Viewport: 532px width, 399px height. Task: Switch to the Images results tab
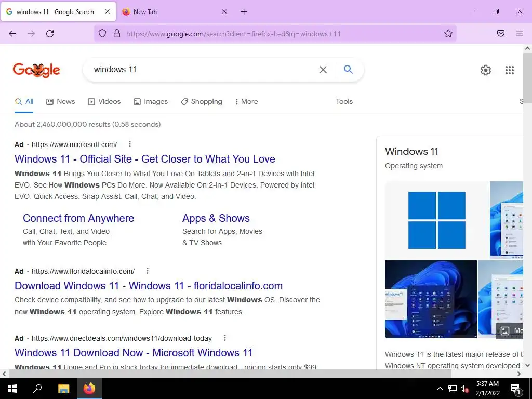point(151,101)
